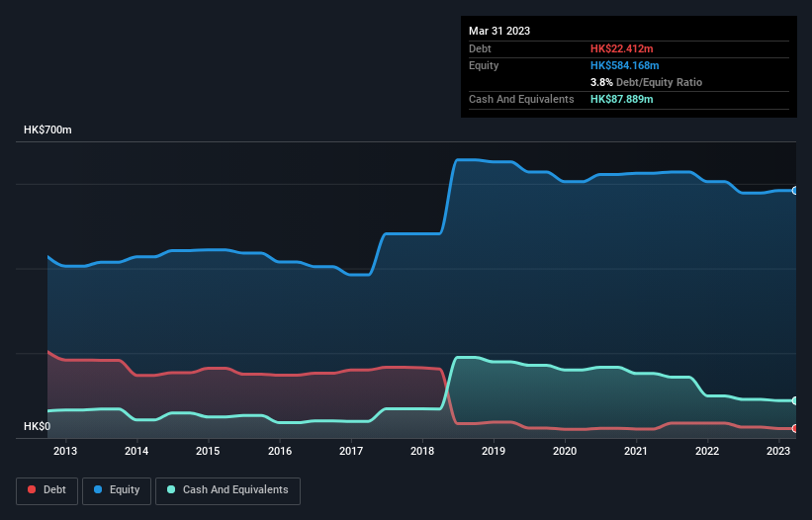The image size is (812, 520).
Task: Click the 3.8% Debt/Equity Ratio text
Action: tap(646, 82)
